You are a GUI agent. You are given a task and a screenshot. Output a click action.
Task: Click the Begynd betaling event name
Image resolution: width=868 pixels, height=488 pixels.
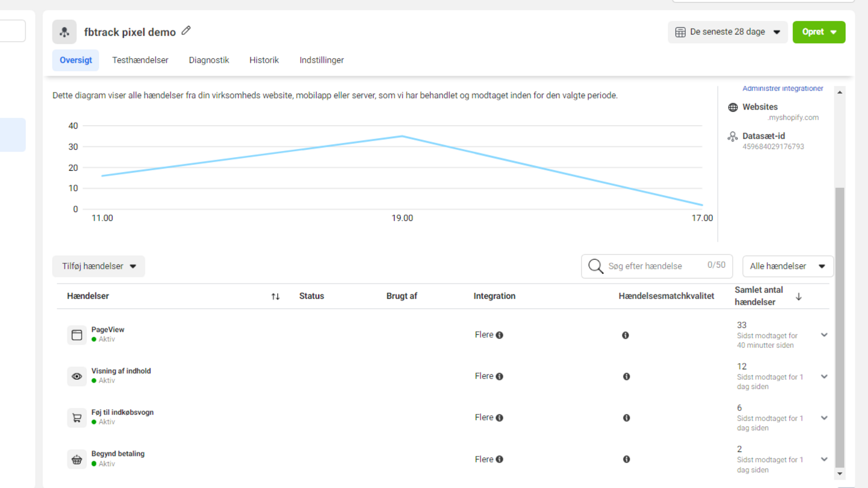(x=118, y=454)
